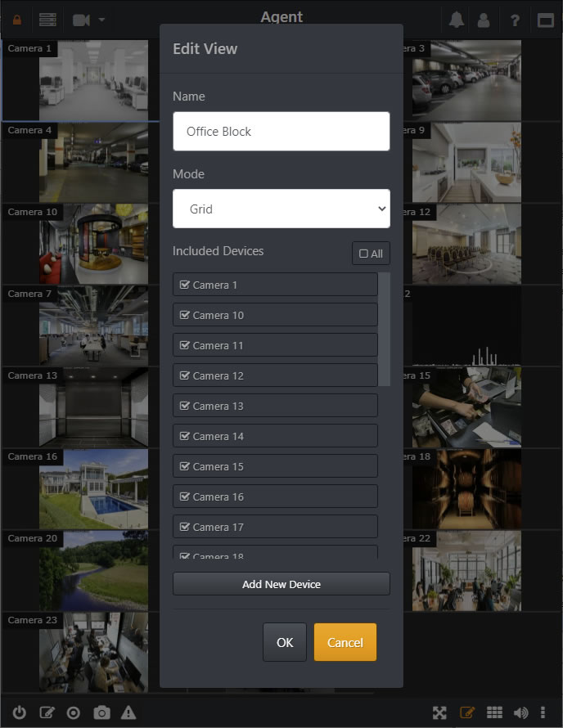The height and width of the screenshot is (728, 563).
Task: Click the orange lock icon in top bar
Action: pos(17,20)
